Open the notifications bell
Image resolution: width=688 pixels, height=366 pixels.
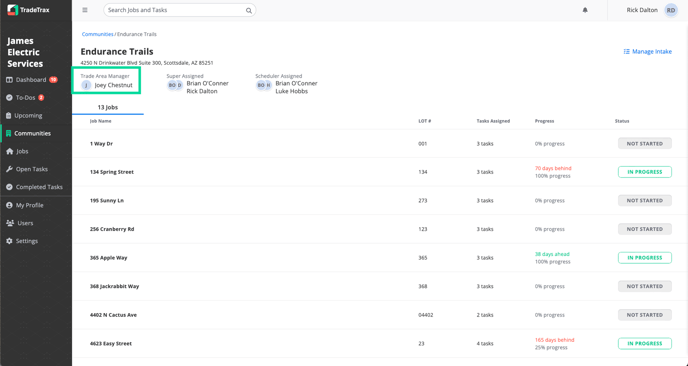[585, 10]
